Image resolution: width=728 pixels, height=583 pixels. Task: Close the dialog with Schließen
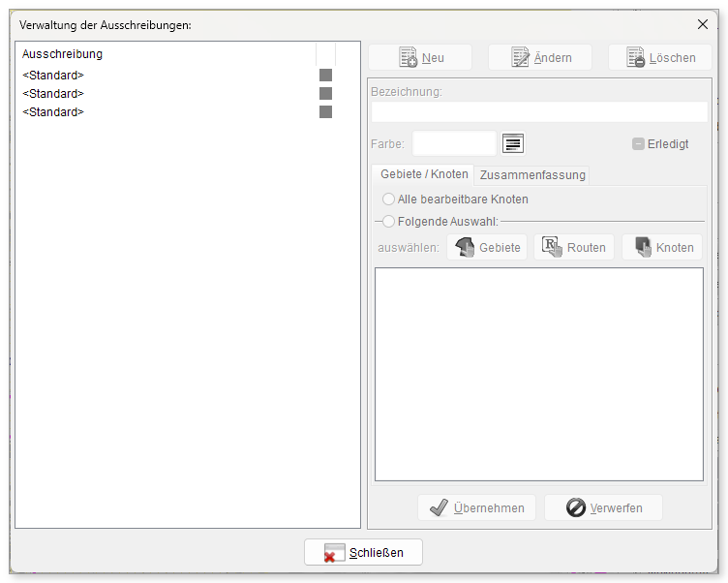point(364,552)
